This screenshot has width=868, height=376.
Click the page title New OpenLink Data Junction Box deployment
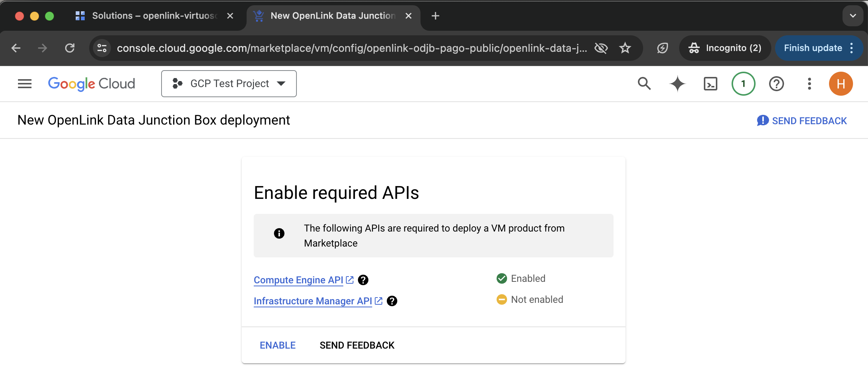[x=154, y=120]
